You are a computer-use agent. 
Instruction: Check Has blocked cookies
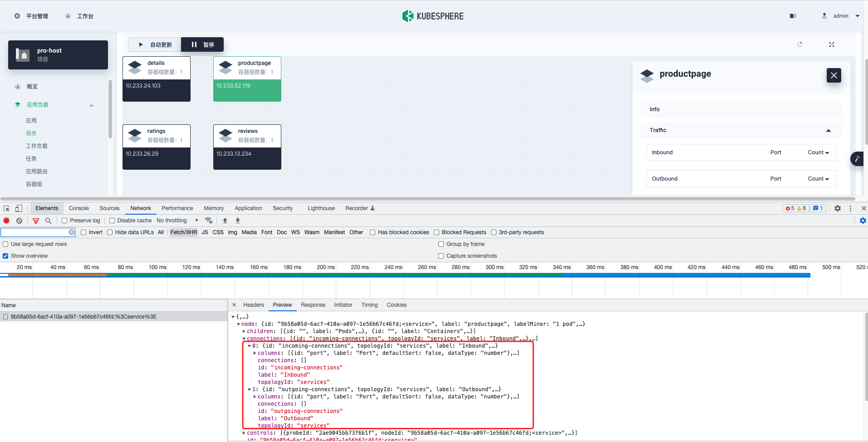373,232
